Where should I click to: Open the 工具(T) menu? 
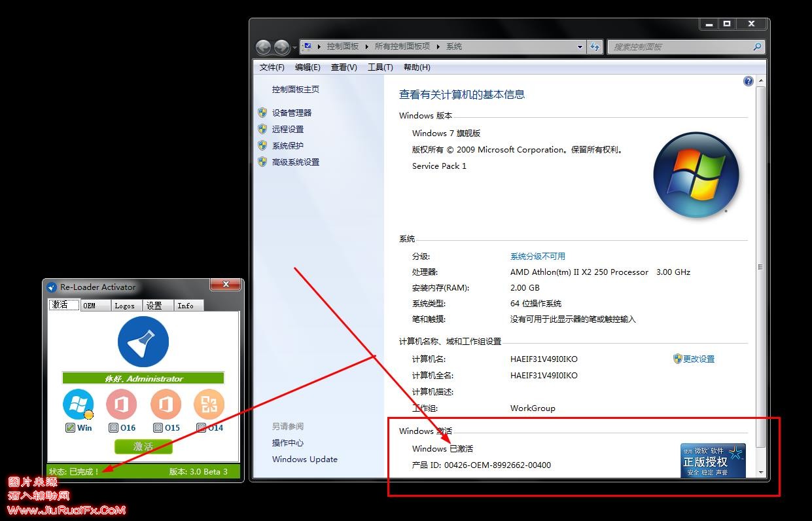[x=380, y=67]
